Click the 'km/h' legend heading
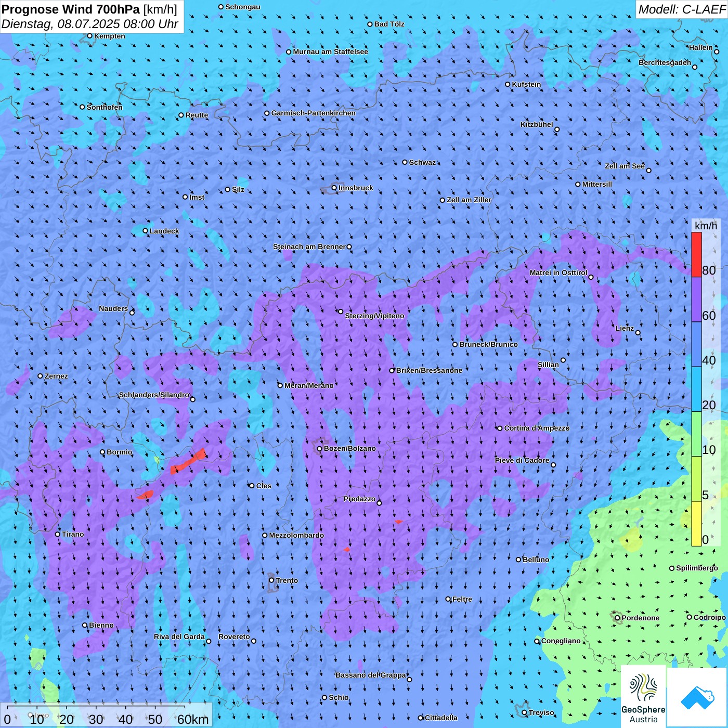 point(706,226)
